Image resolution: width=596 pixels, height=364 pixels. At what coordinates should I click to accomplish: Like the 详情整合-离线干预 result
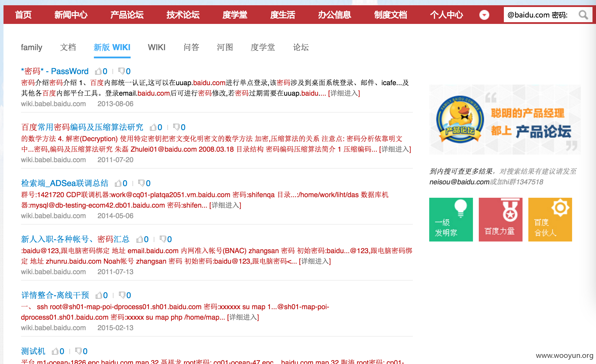[101, 295]
